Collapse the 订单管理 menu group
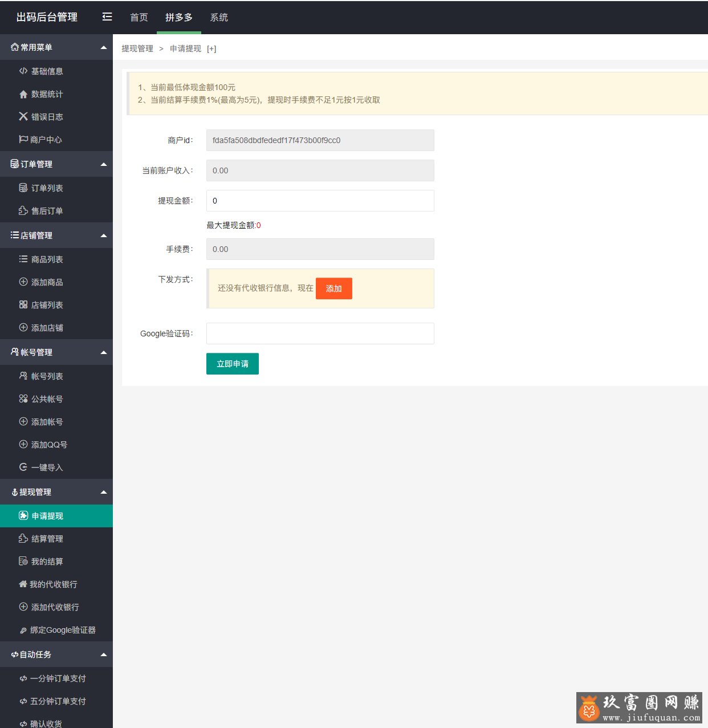 (x=104, y=164)
